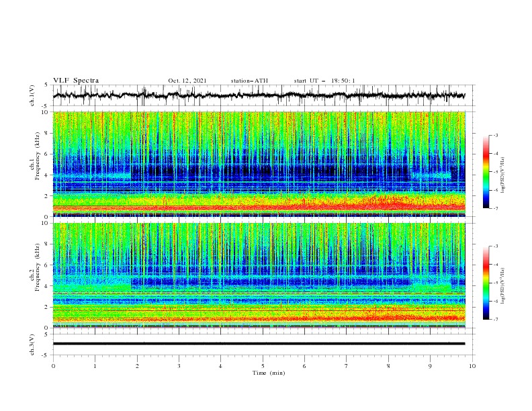Click the ch.2 "Frequency (kHz)" axis label
Image resolution: width=532 pixels, height=411 pixels.
coord(38,267)
